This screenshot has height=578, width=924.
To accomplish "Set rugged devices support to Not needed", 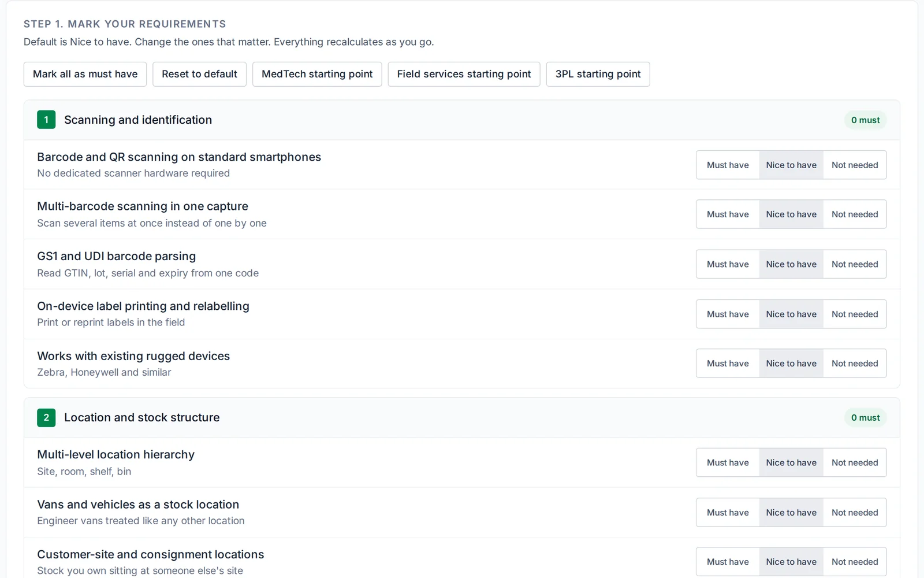I will point(855,364).
